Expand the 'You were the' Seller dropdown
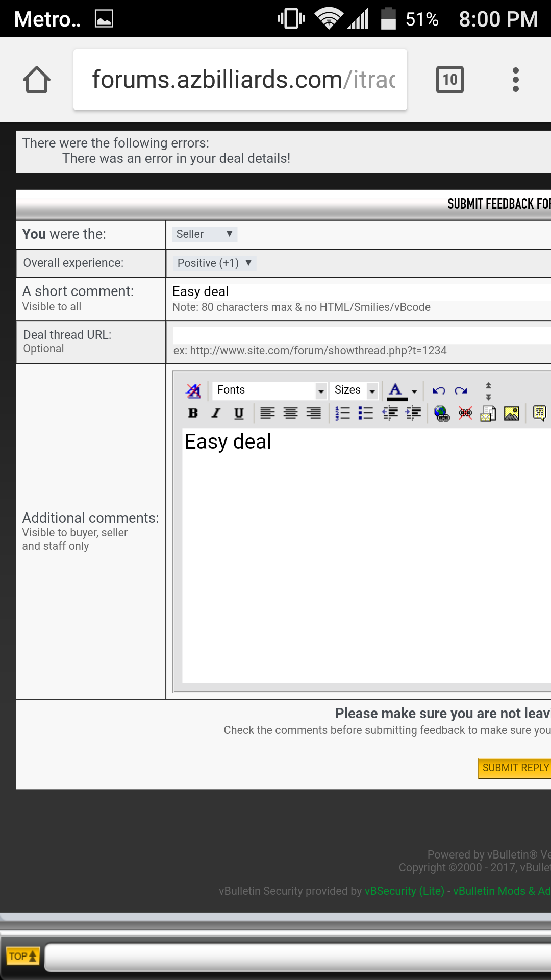The image size is (551, 980). (x=204, y=234)
